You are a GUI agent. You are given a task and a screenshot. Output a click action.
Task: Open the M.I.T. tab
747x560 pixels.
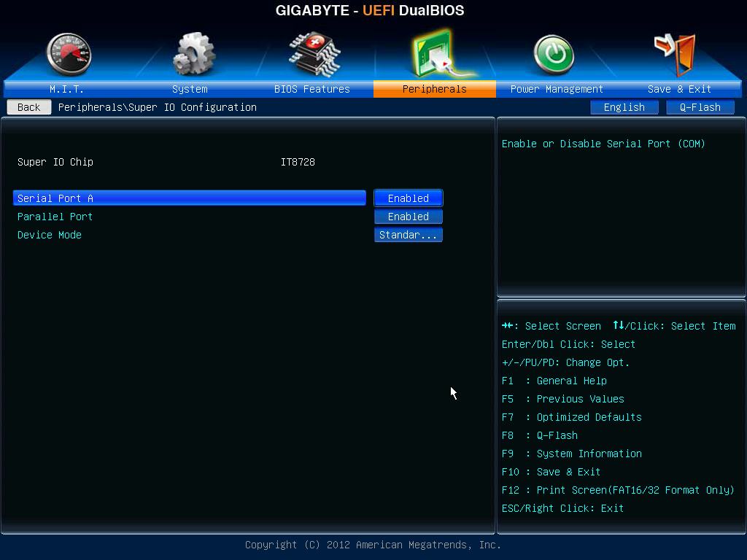point(66,89)
